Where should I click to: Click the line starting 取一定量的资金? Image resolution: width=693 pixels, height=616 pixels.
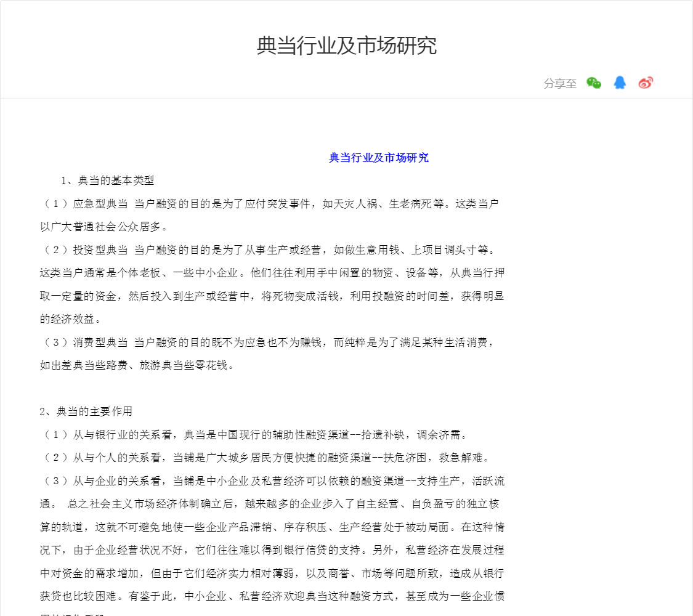pos(272,296)
